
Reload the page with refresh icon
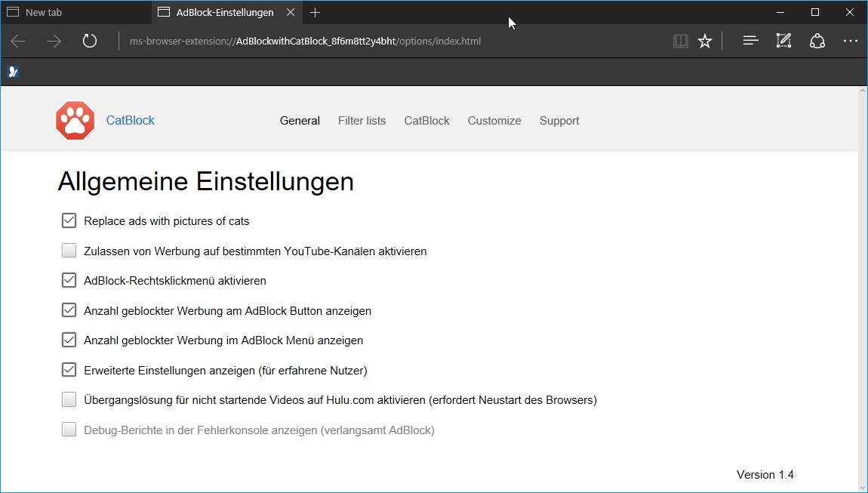pyautogui.click(x=89, y=41)
